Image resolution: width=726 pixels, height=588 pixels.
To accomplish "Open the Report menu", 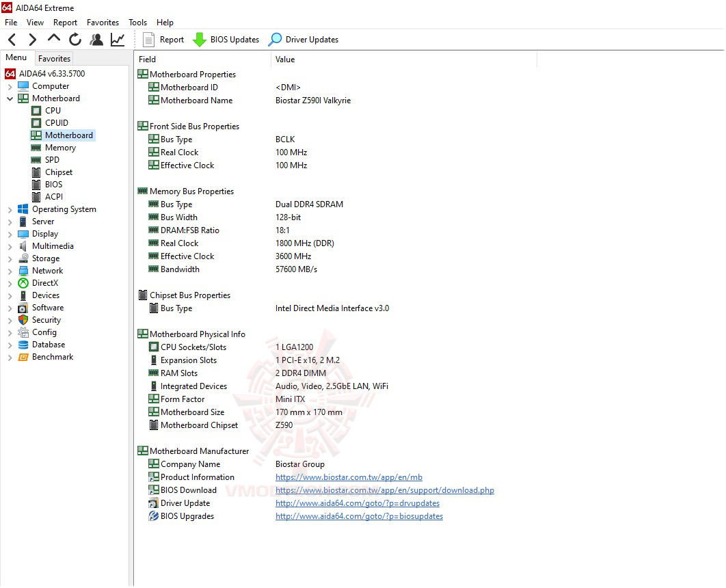I will click(x=65, y=23).
